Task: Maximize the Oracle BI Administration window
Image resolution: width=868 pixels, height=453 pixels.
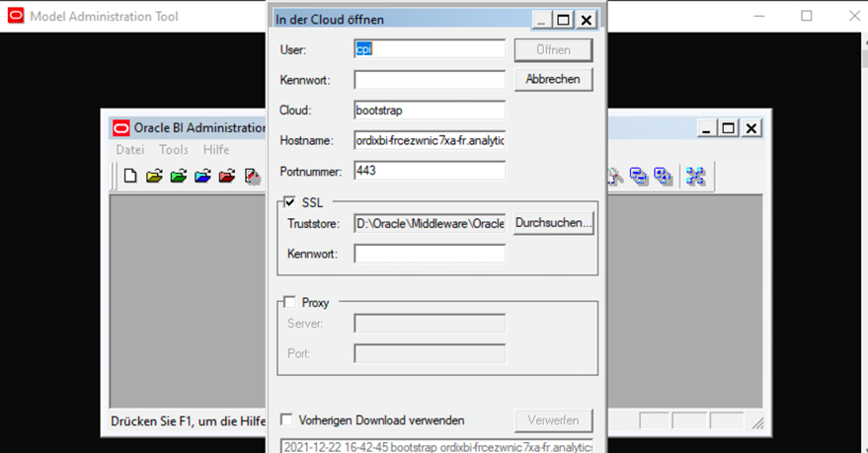Action: [x=729, y=128]
